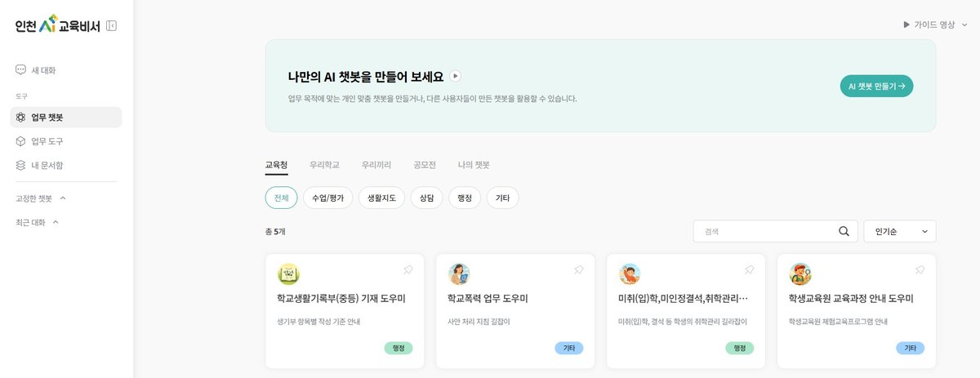Pin the 학생교육원 교육과정 안내 도우미 chatbot

click(x=920, y=269)
